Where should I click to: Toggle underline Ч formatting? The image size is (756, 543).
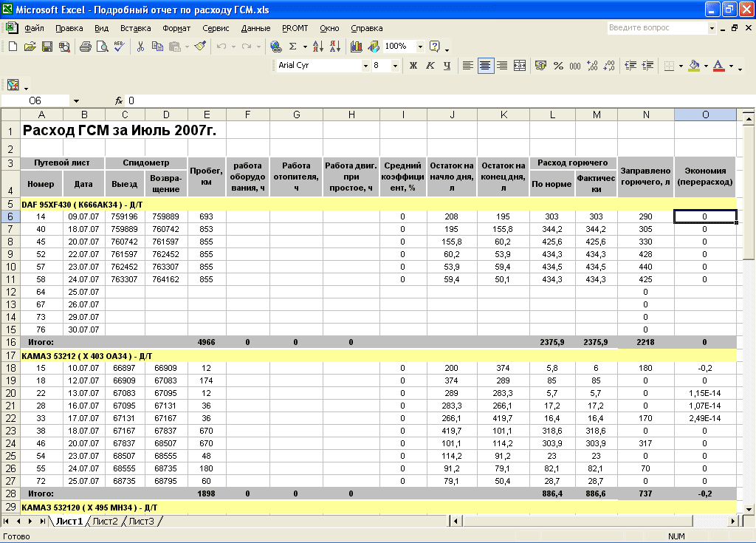click(447, 66)
